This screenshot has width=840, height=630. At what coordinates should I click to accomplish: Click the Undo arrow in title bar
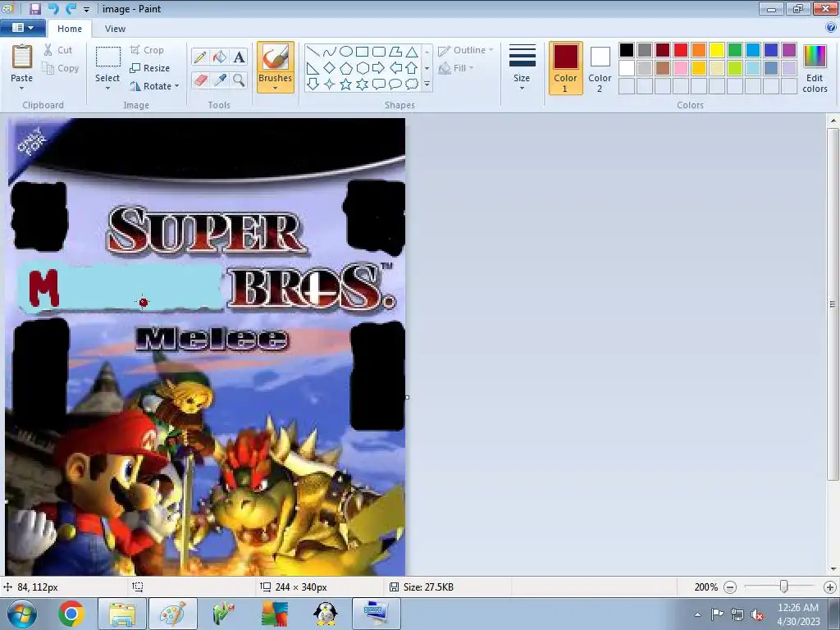coord(52,8)
